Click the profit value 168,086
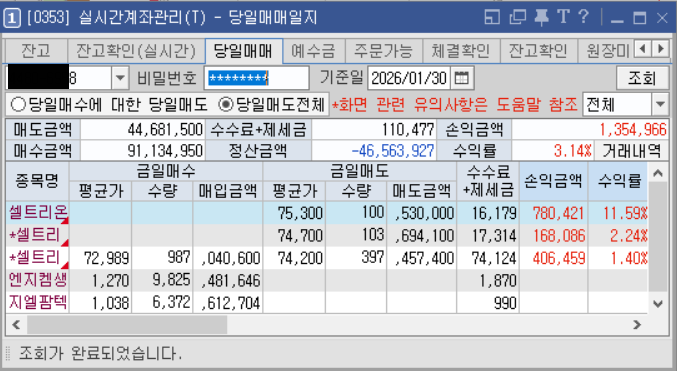 click(559, 235)
